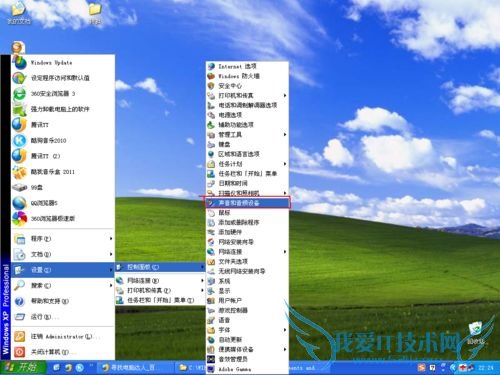Screen dimensions: 500x375
Task: Click 注销 Administrator(L) log off button
Action: tap(63, 336)
